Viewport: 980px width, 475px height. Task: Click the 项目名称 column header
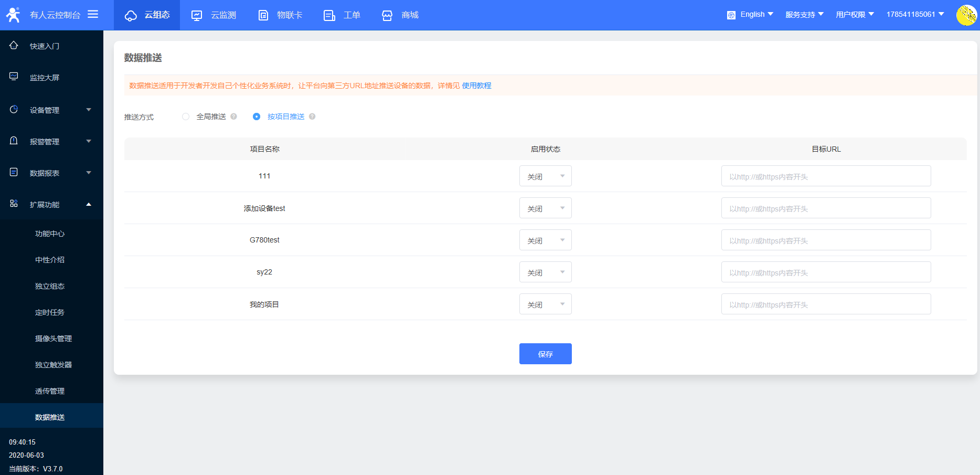click(264, 149)
